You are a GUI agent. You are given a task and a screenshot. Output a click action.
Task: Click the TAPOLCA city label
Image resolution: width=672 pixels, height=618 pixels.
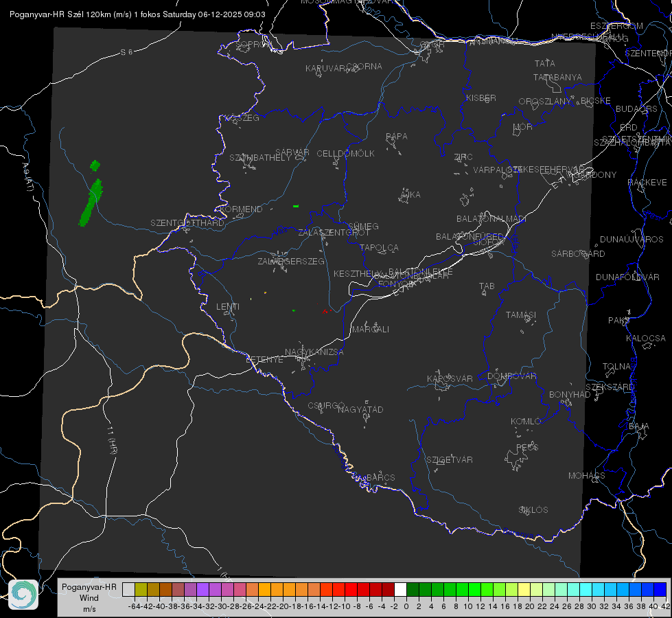[x=380, y=248]
